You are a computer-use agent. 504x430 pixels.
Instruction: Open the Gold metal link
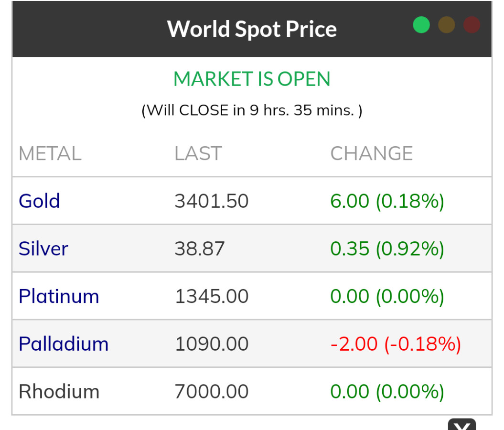pos(39,201)
